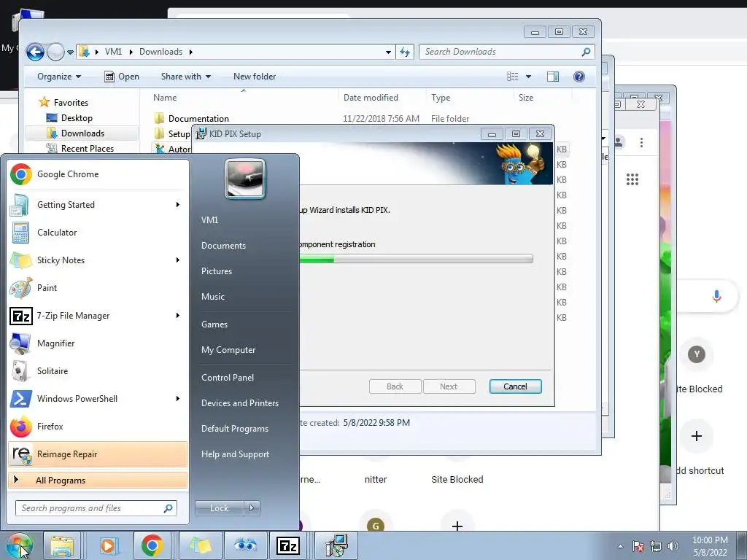Click Open in Explorer toolbar
This screenshot has width=747, height=560.
pyautogui.click(x=122, y=77)
